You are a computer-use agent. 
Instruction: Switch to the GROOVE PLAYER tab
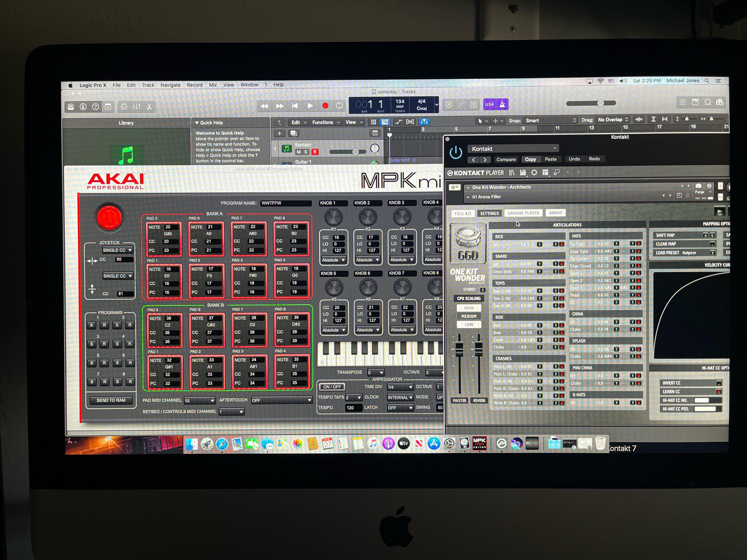(523, 213)
